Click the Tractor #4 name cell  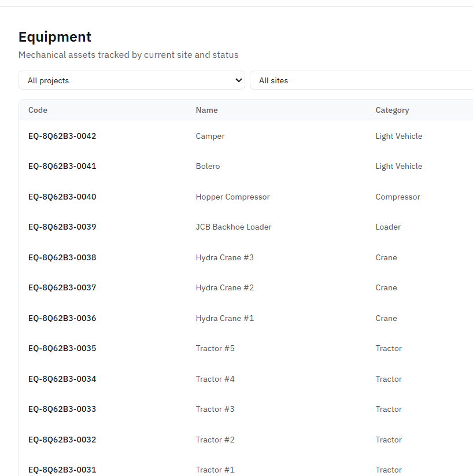pos(215,379)
